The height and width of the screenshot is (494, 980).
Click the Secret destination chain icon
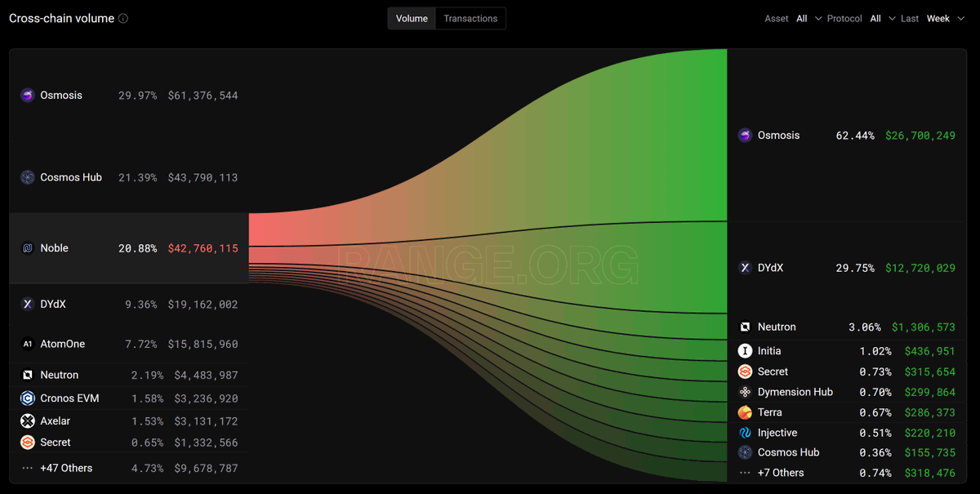[x=745, y=372]
